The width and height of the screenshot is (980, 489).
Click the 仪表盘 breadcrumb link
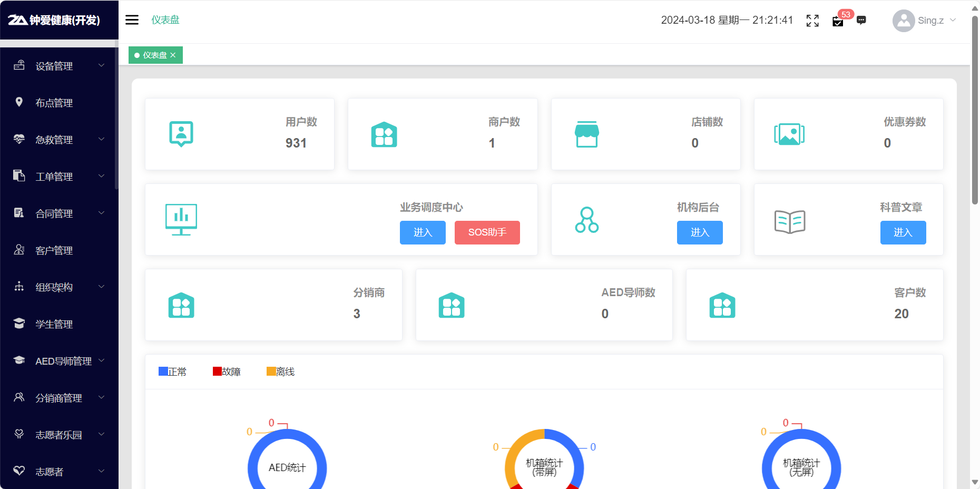[165, 20]
